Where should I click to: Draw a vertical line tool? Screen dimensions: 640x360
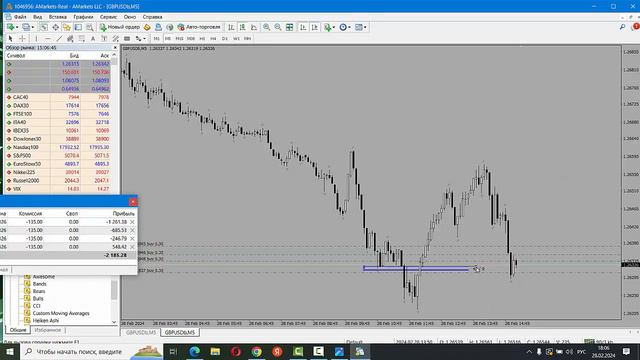[x=36, y=38]
